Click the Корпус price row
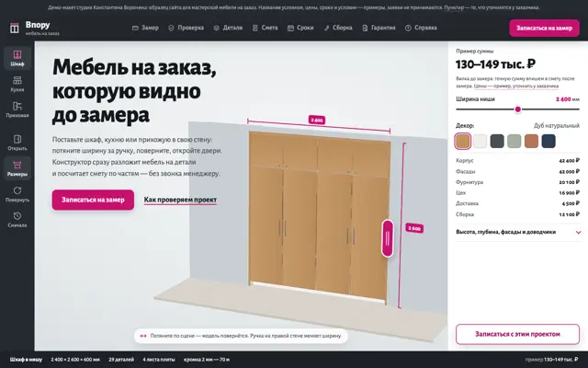This screenshot has width=588, height=368. [517, 160]
